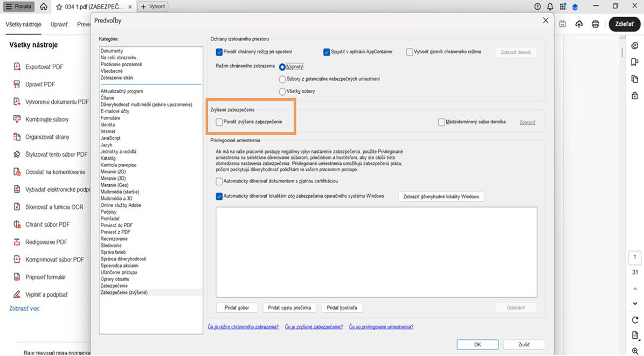Select Odoslať na komentovanie tool icon

17,172
